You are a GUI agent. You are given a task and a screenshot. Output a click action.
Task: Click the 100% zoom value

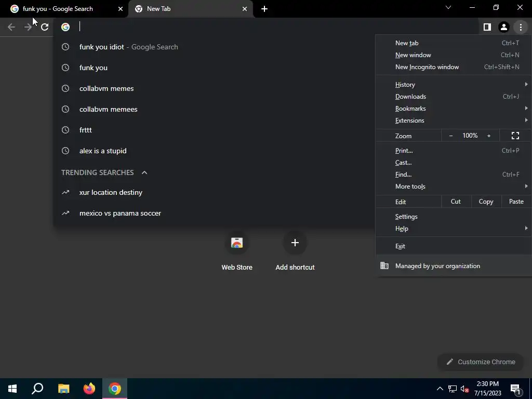(470, 136)
